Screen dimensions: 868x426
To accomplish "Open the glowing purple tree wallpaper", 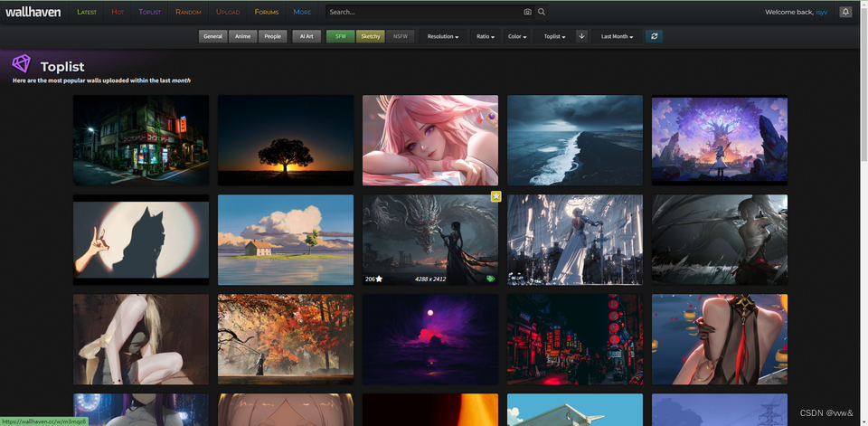I will (720, 140).
